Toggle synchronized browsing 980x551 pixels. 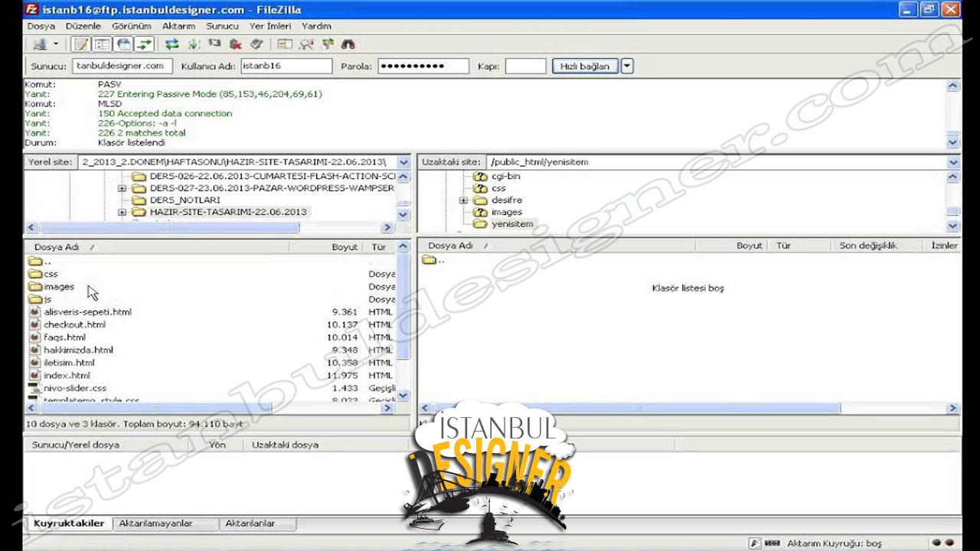pyautogui.click(x=328, y=44)
